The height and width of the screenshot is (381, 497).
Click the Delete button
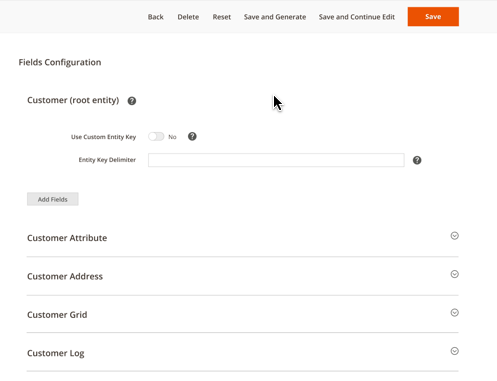(x=188, y=17)
